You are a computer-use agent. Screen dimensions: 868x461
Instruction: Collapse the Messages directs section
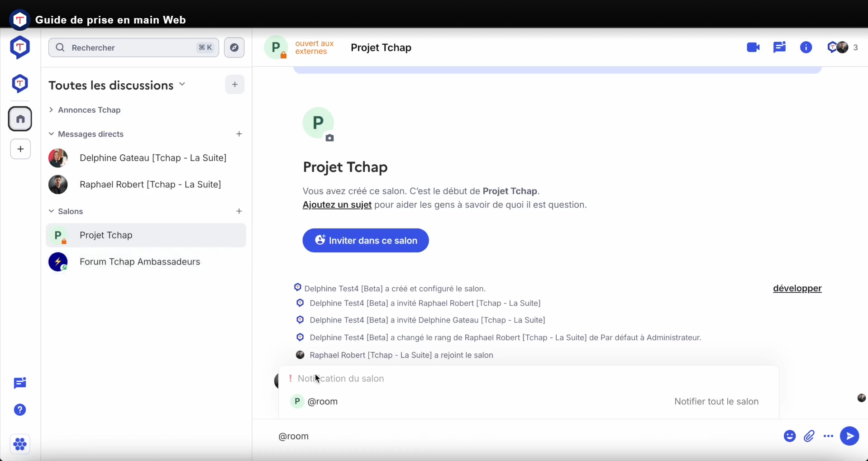pos(86,134)
